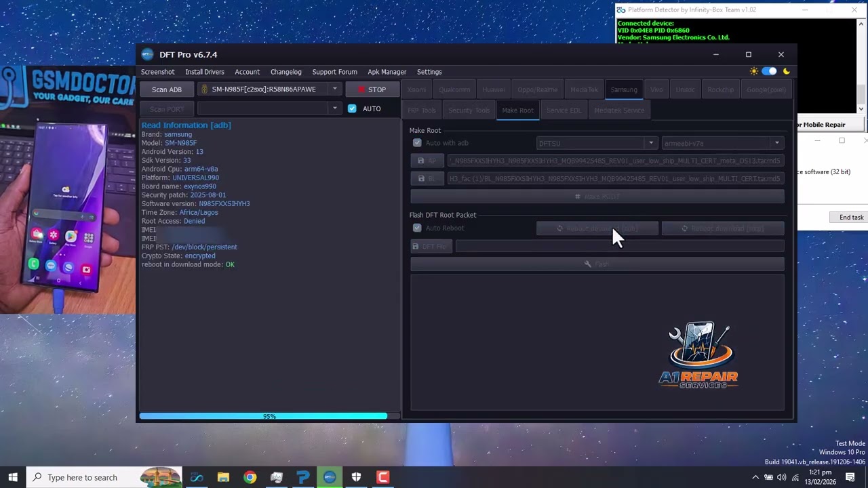Open the Account menu
Image resolution: width=868 pixels, height=488 pixels.
[x=247, y=72]
